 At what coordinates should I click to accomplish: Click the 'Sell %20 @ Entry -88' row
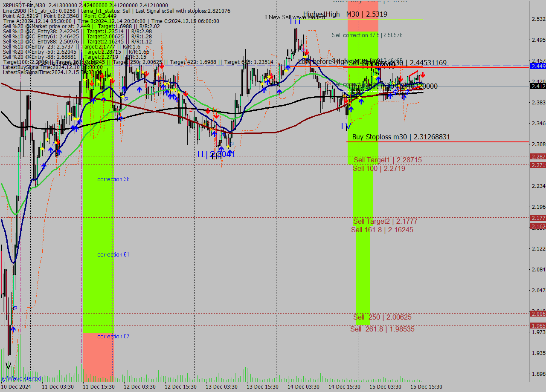pyautogui.click(x=75, y=57)
